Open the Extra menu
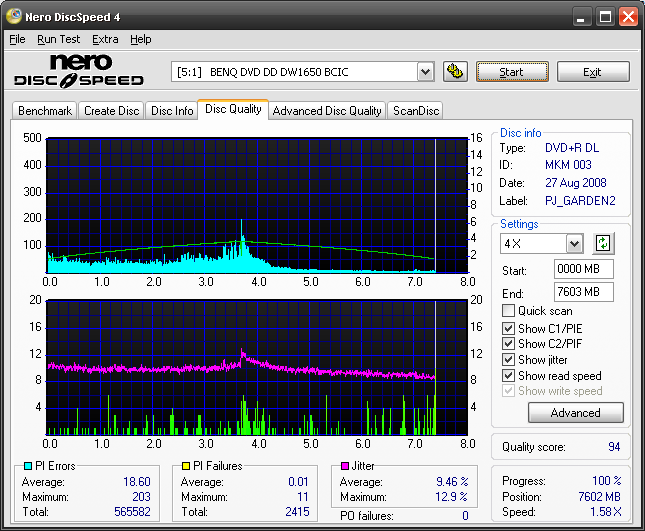 (x=105, y=39)
